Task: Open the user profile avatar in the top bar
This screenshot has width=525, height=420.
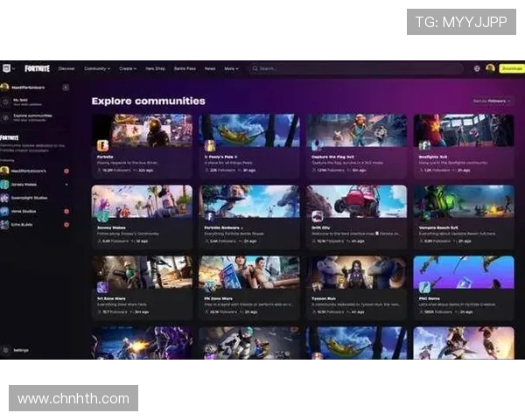Action: tap(490, 68)
